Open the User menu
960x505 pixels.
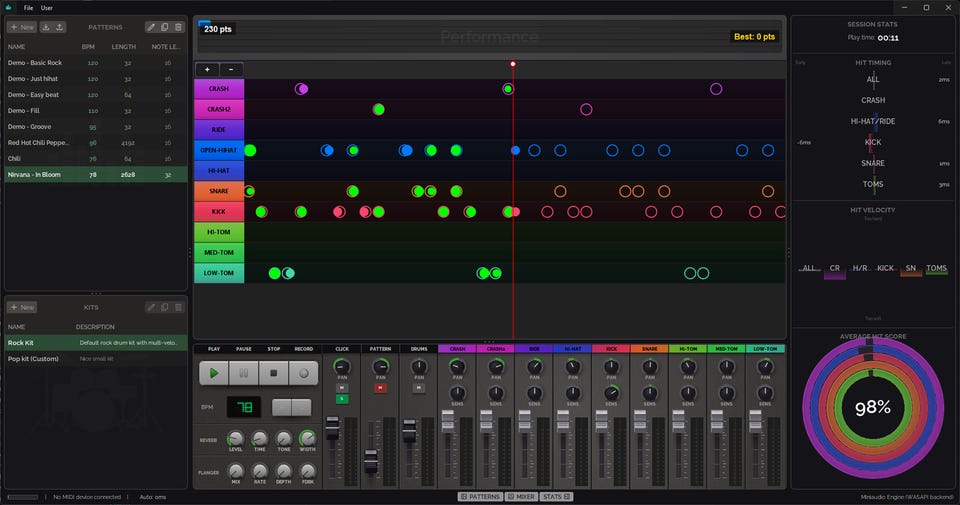click(x=46, y=7)
